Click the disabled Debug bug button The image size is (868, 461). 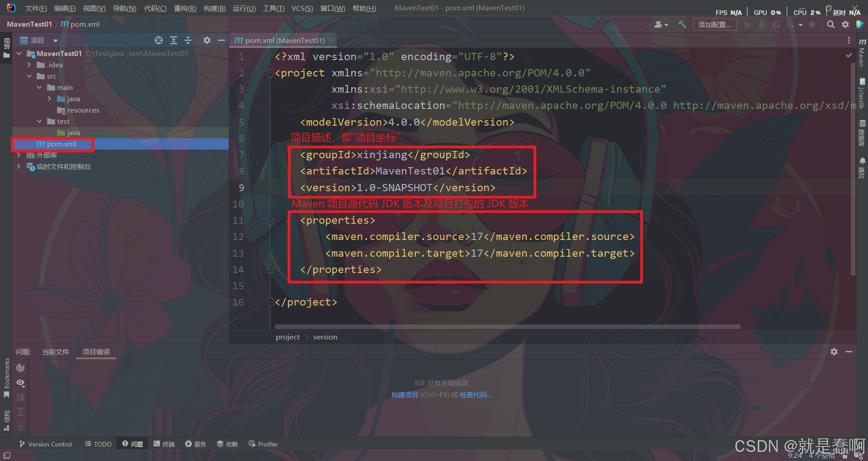(x=762, y=24)
